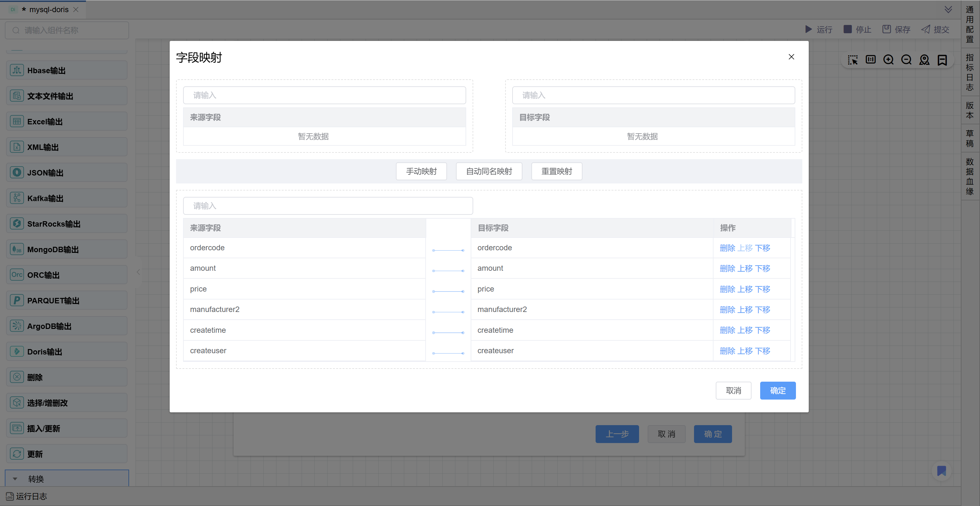Click the 自动同名映射 button
Screen dimensions: 980x506
point(489,172)
